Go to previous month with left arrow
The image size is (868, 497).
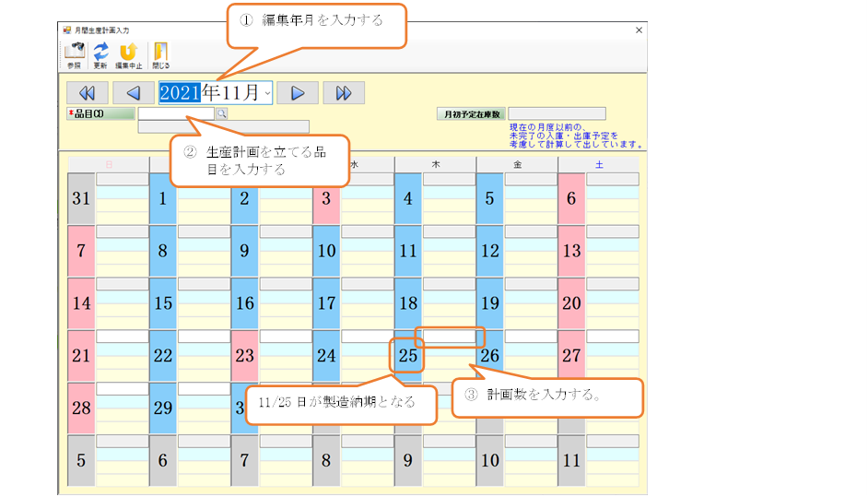(134, 93)
